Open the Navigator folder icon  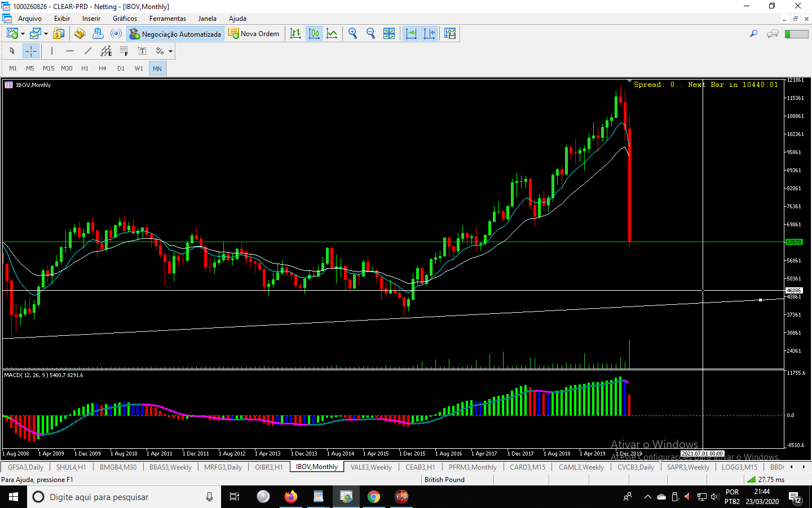(80, 34)
